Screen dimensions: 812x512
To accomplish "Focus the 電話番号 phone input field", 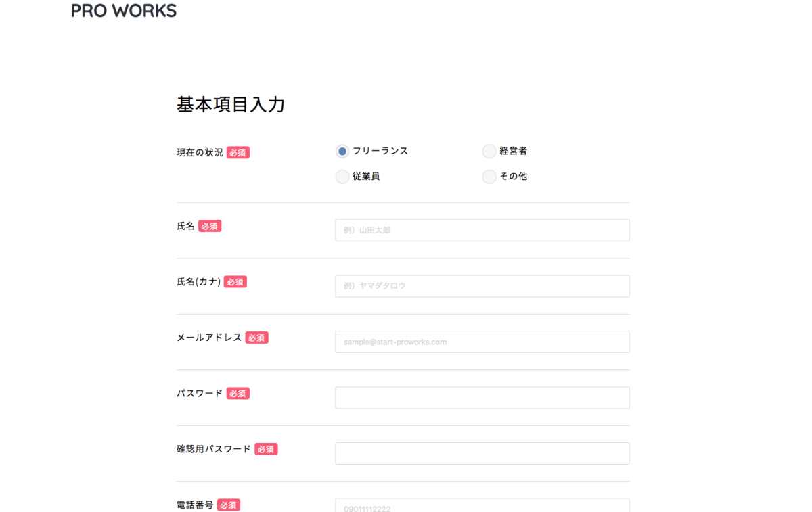I will tap(482, 505).
